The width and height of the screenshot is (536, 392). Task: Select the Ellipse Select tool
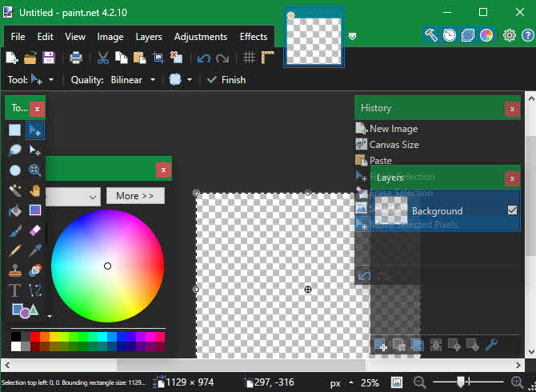click(14, 170)
